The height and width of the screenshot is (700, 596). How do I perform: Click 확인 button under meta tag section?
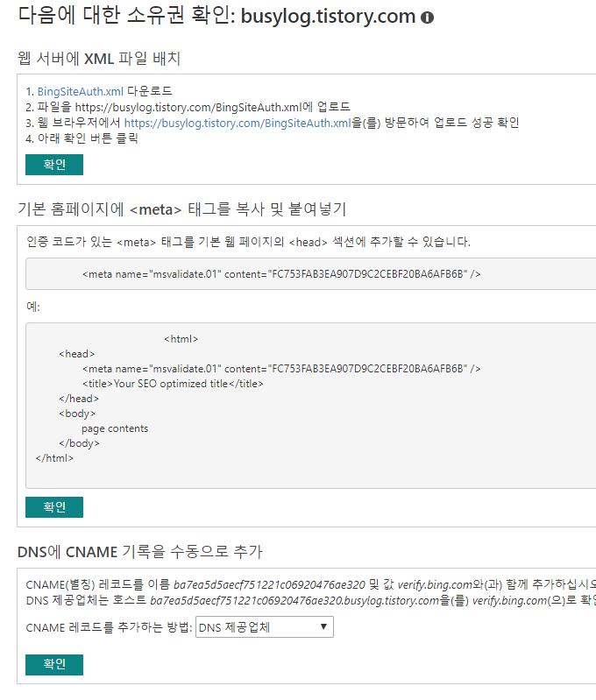pos(54,507)
